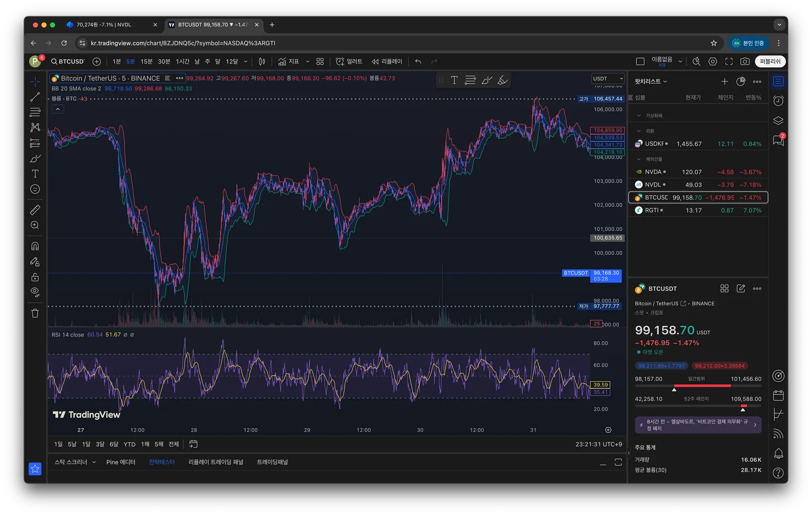Collapse the 해외선물 watchlist section
812x515 pixels.
point(639,159)
